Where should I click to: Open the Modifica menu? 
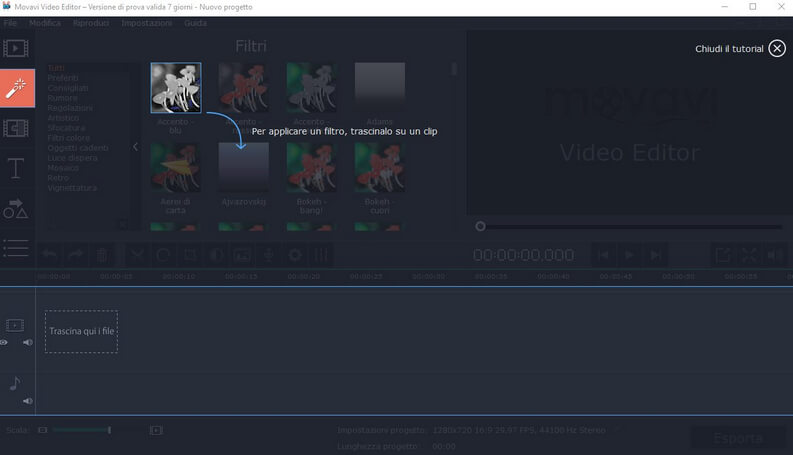[x=45, y=22]
